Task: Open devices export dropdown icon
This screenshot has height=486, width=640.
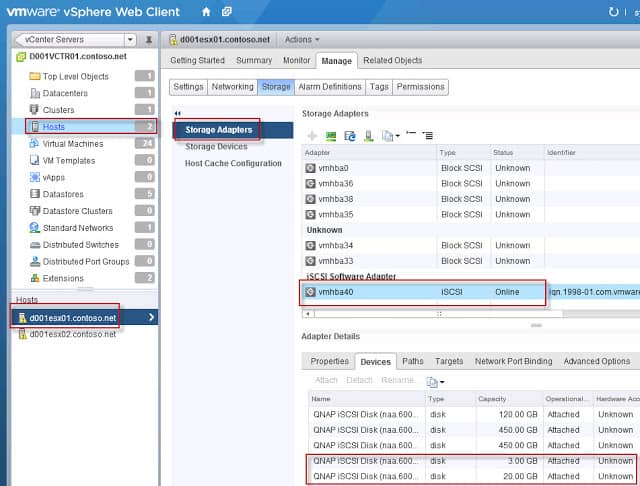Action: coord(435,382)
